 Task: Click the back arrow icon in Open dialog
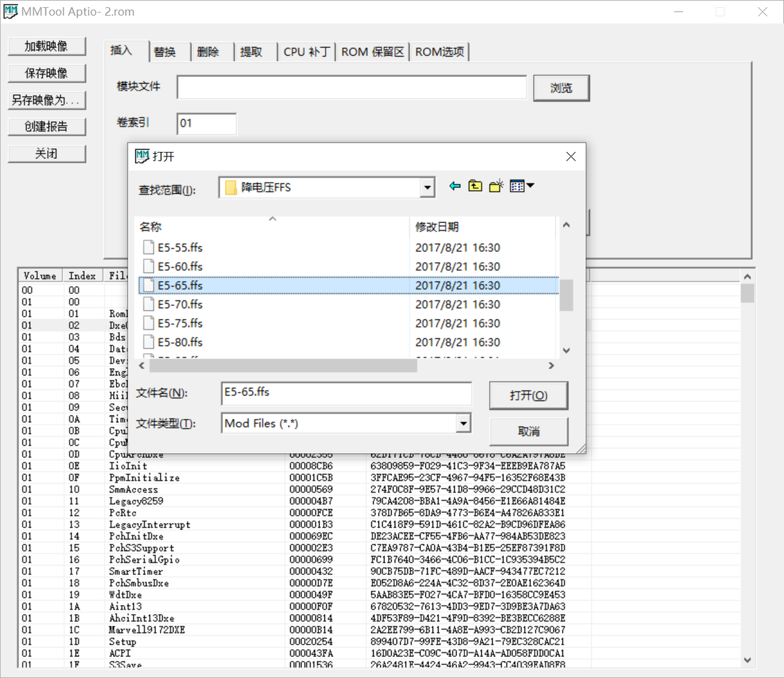[x=454, y=187]
